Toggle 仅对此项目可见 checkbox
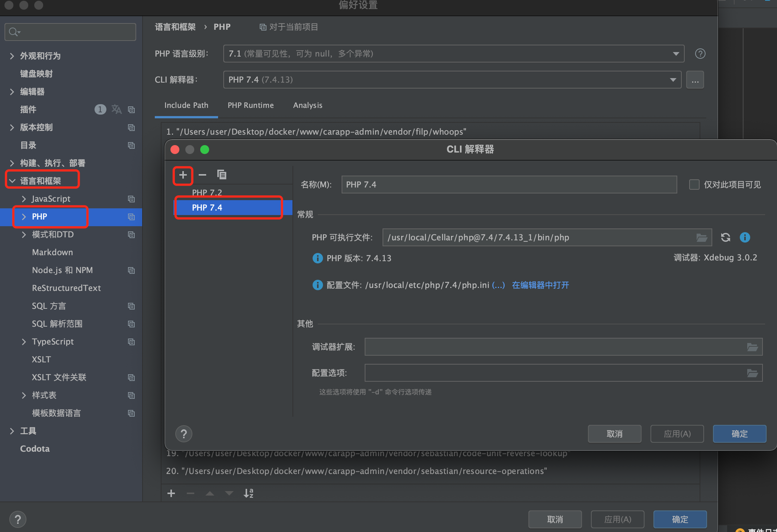The width and height of the screenshot is (777, 532). (694, 185)
